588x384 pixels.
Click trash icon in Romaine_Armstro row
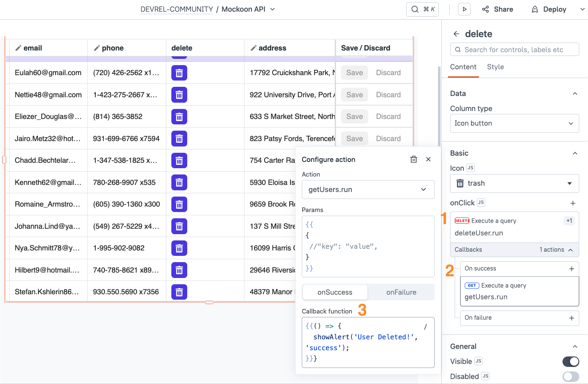[179, 205]
